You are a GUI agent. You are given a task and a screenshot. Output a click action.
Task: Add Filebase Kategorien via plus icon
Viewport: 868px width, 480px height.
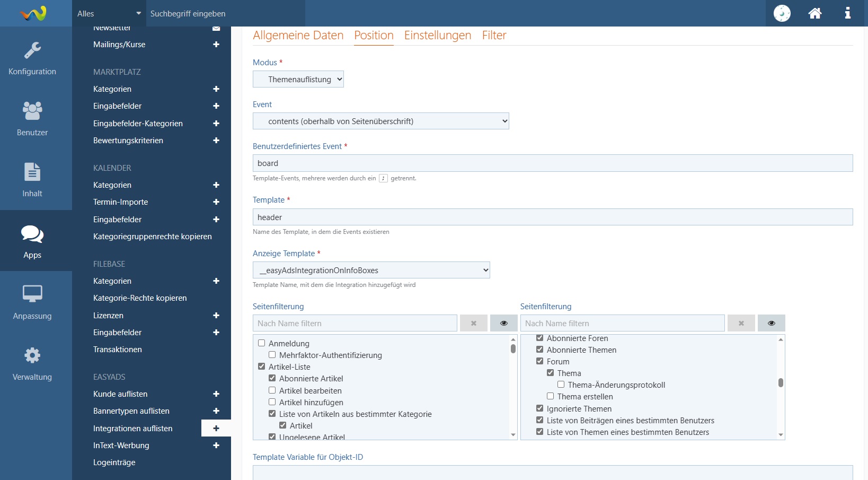coord(216,281)
